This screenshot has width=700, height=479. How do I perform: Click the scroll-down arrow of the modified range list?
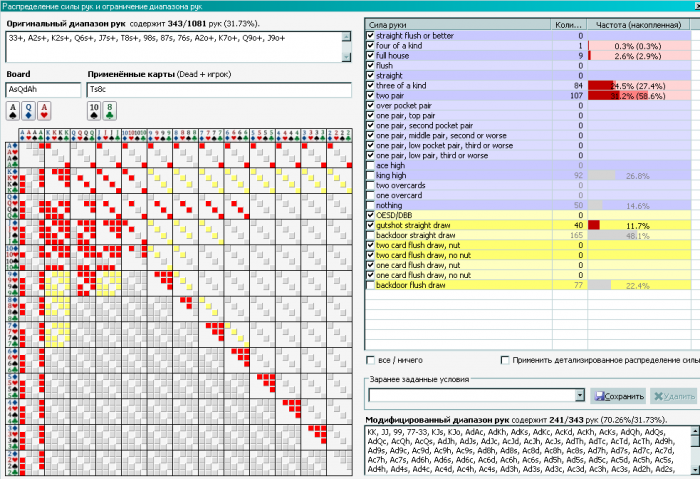click(x=696, y=470)
